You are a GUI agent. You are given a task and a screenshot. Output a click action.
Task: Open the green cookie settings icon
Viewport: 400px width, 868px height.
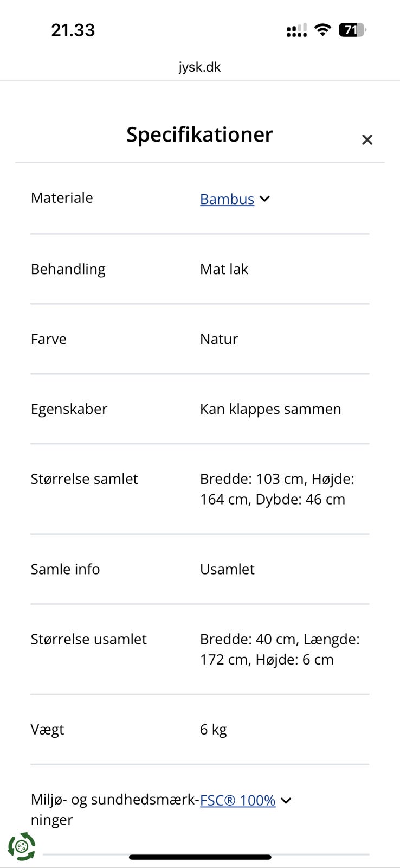[x=22, y=846]
